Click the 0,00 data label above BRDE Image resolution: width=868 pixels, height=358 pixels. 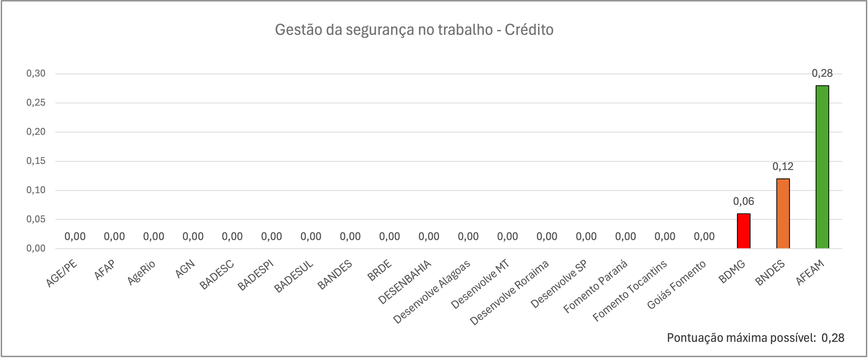[x=389, y=236]
